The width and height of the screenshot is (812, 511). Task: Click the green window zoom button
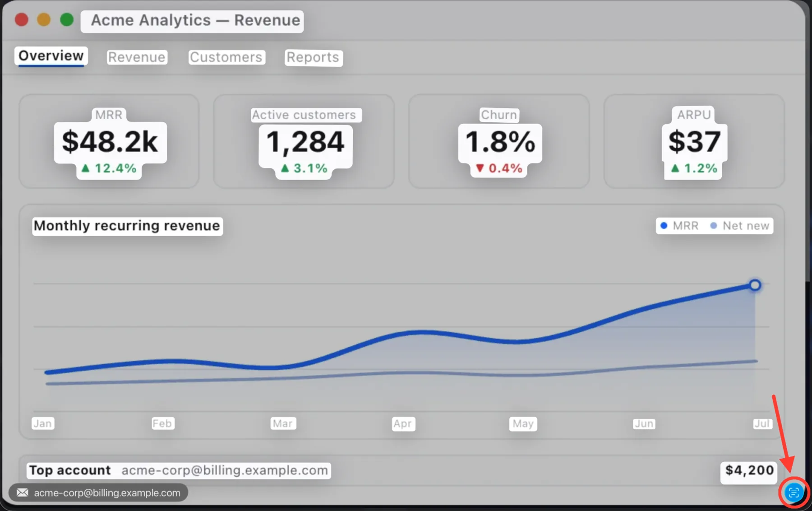pyautogui.click(x=67, y=20)
